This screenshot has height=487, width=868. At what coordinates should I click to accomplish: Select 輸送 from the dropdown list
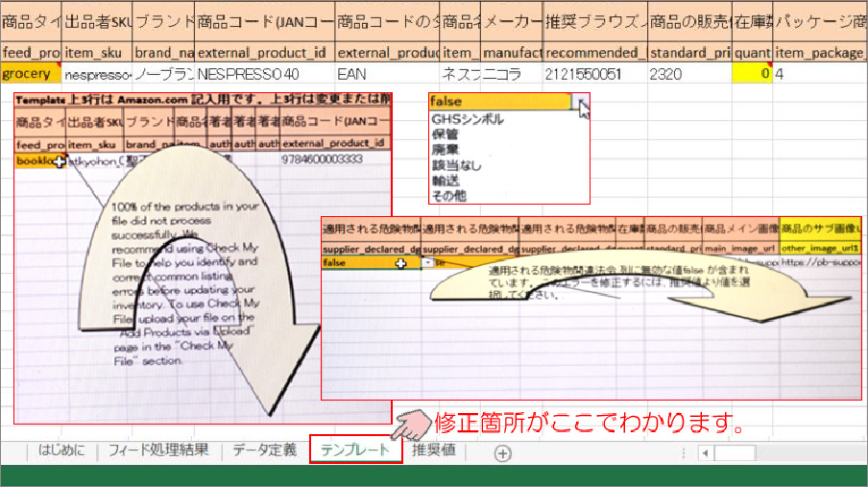tap(444, 181)
